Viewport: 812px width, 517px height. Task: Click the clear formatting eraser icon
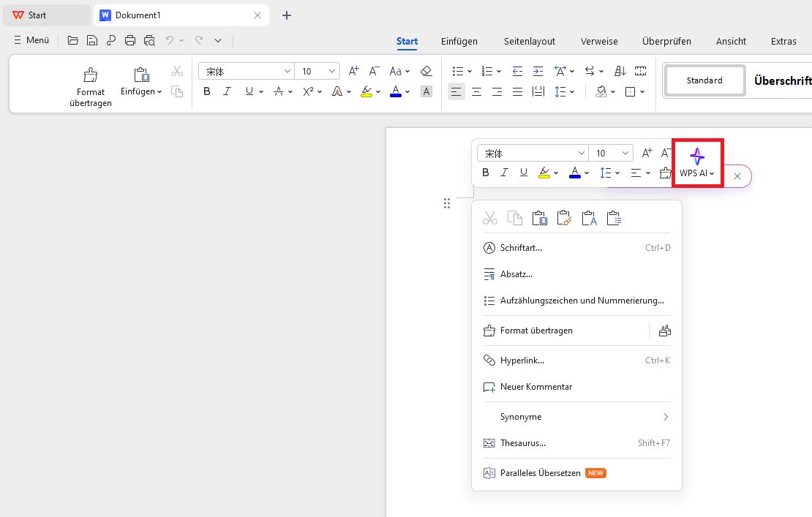[426, 71]
